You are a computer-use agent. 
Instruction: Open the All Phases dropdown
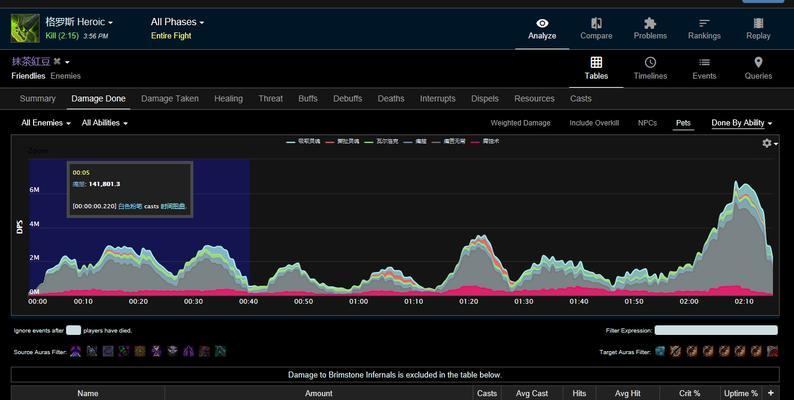pyautogui.click(x=177, y=22)
